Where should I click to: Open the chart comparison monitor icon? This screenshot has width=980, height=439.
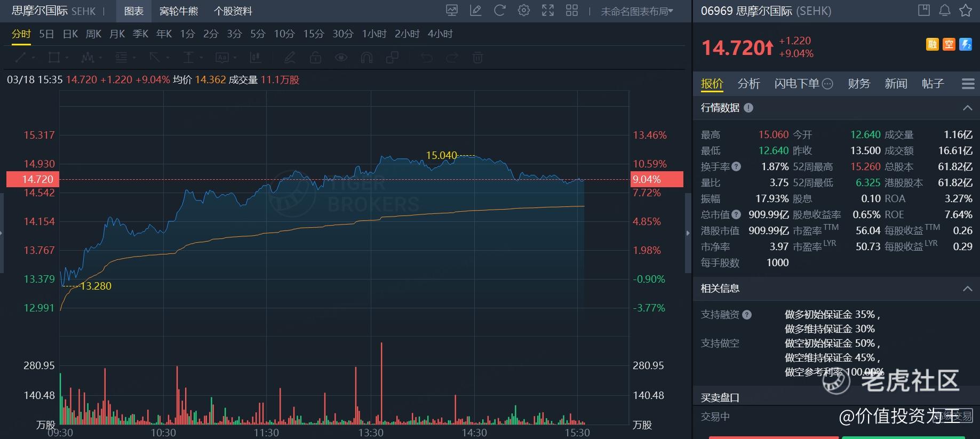tap(452, 10)
